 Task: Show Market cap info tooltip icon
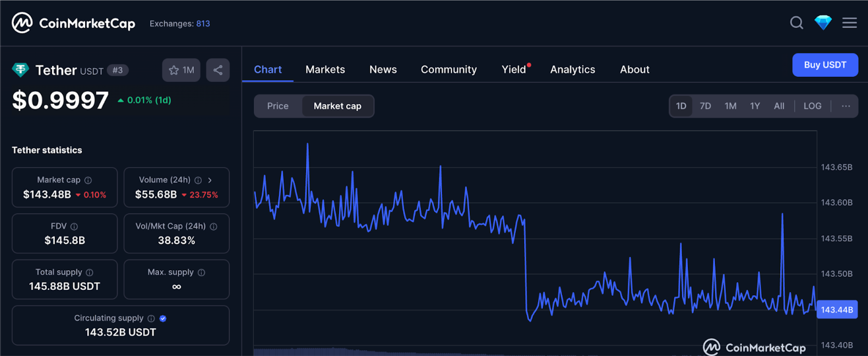coord(88,180)
